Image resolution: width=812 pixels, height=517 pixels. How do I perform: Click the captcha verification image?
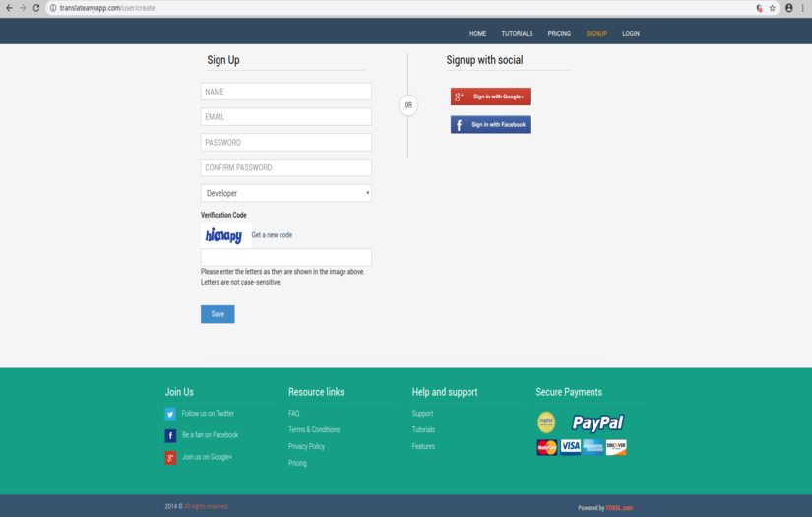coord(225,235)
